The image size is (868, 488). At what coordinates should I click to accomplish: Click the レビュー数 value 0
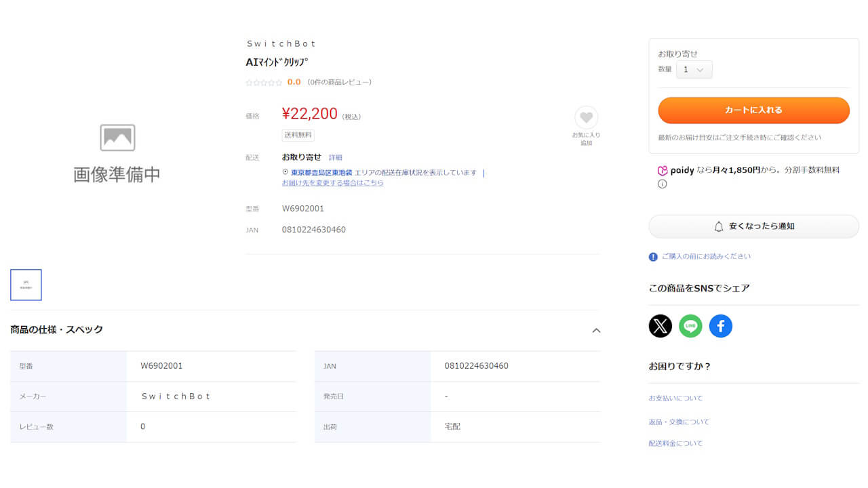click(143, 427)
